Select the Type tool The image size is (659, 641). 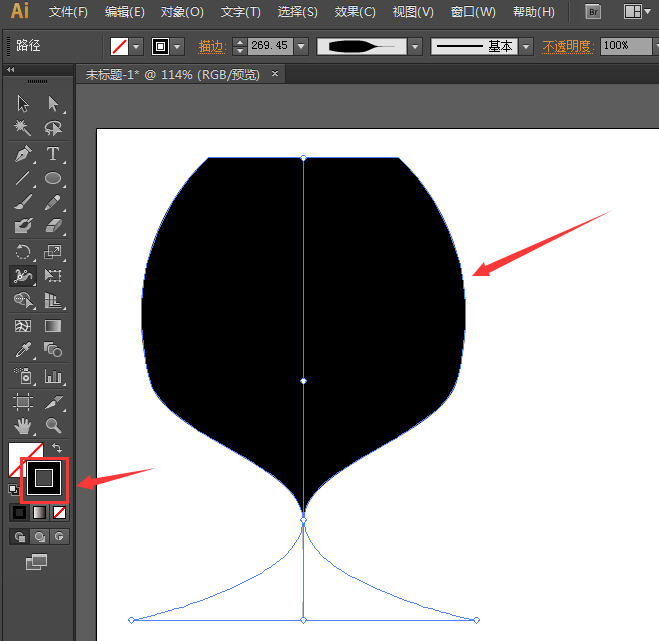click(53, 154)
